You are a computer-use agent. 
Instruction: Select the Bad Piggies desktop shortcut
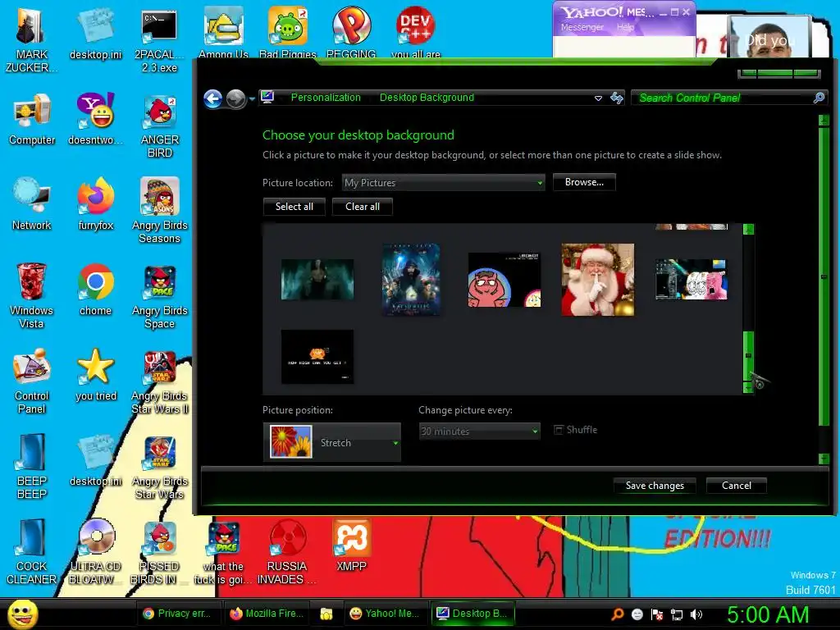tap(288, 32)
